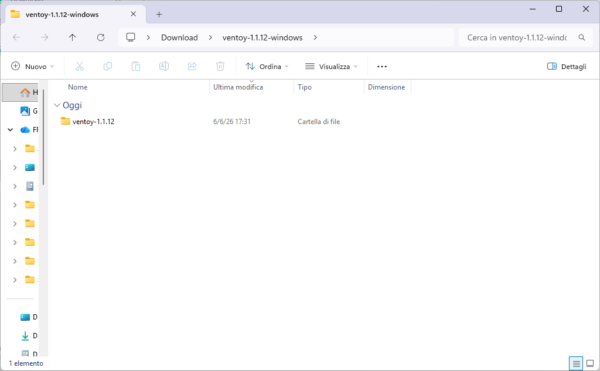The image size is (600, 371).
Task: Expand the blue desktop item chevron in sidebar
Action: [15, 167]
